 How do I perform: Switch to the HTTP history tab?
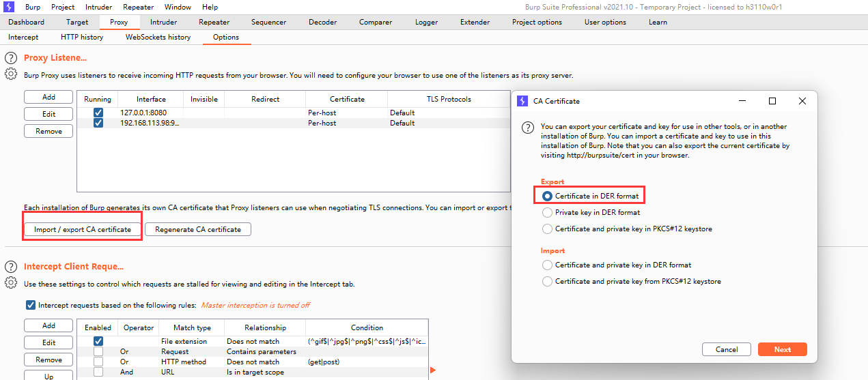coord(82,37)
